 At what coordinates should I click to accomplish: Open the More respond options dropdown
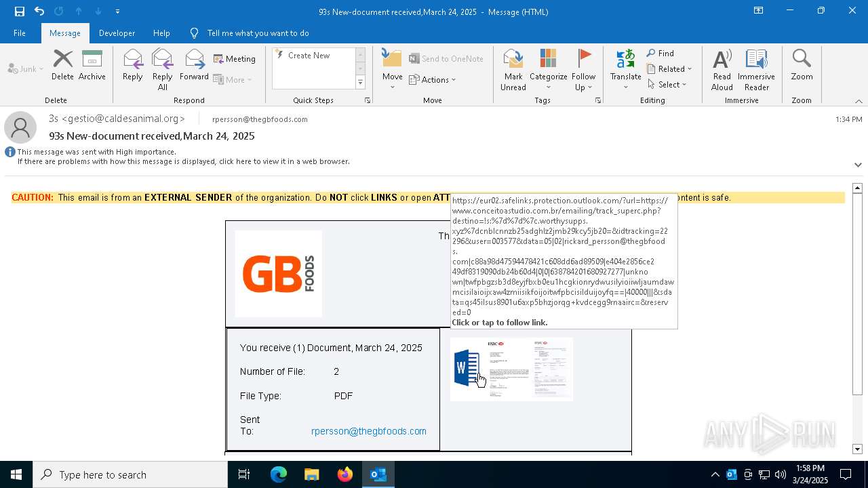pos(233,79)
